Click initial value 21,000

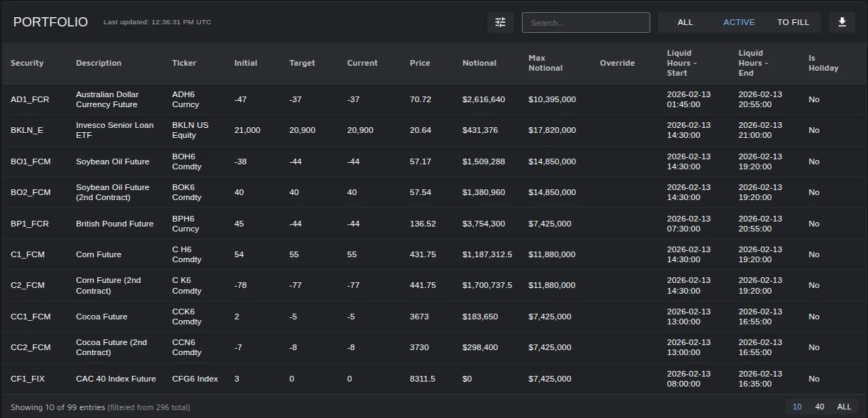point(247,130)
